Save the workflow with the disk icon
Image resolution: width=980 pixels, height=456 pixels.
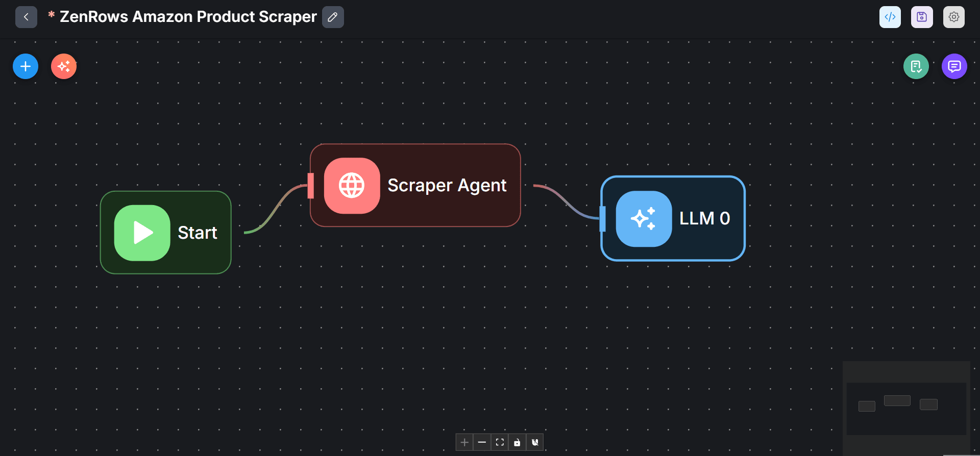click(x=922, y=17)
